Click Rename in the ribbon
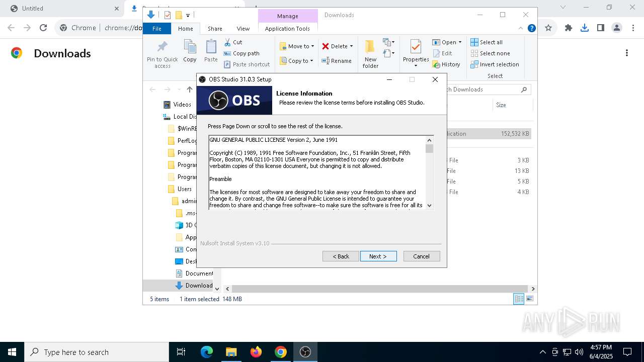Image resolution: width=644 pixels, height=362 pixels. [337, 61]
